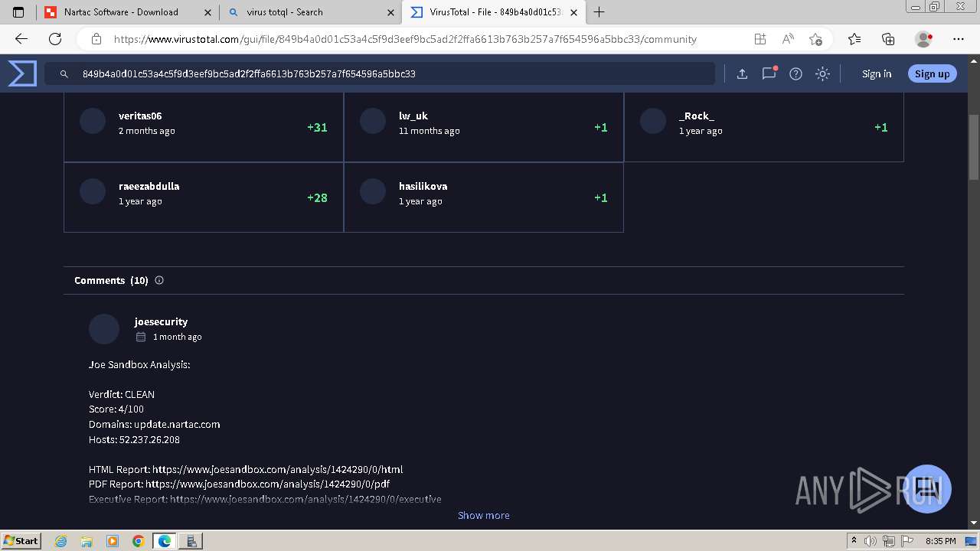980x551 pixels.
Task: Open the raeezabdulla user name
Action: point(149,186)
